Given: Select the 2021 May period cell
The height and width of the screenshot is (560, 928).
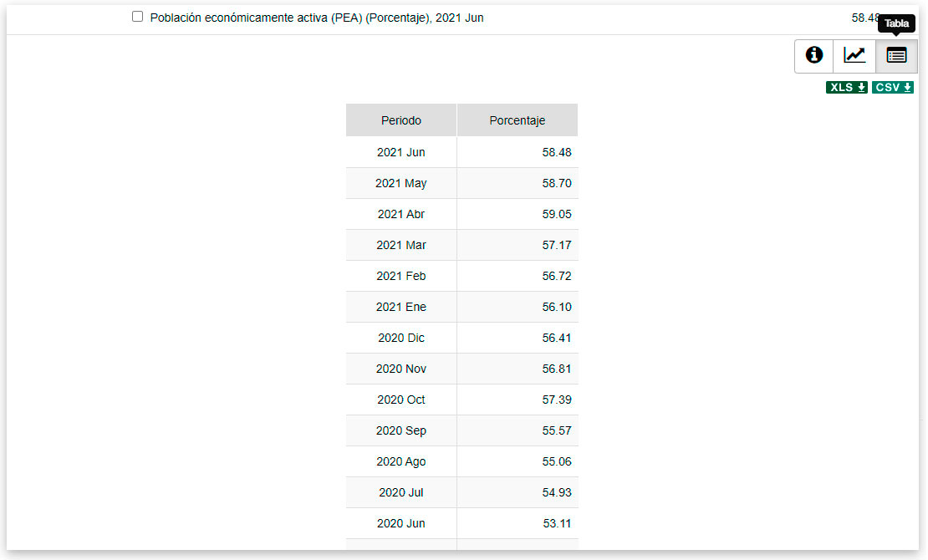Looking at the screenshot, I should tap(401, 183).
